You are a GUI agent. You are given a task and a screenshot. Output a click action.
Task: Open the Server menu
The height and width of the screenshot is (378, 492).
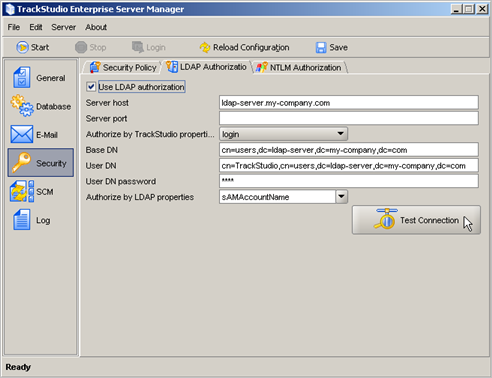[x=63, y=27]
